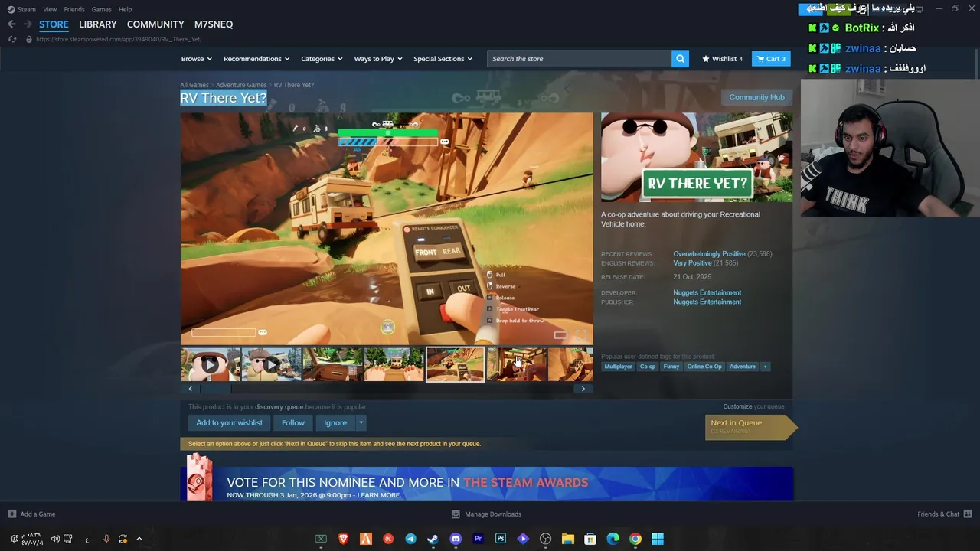Open Microsoft Store from the taskbar

(x=590, y=539)
